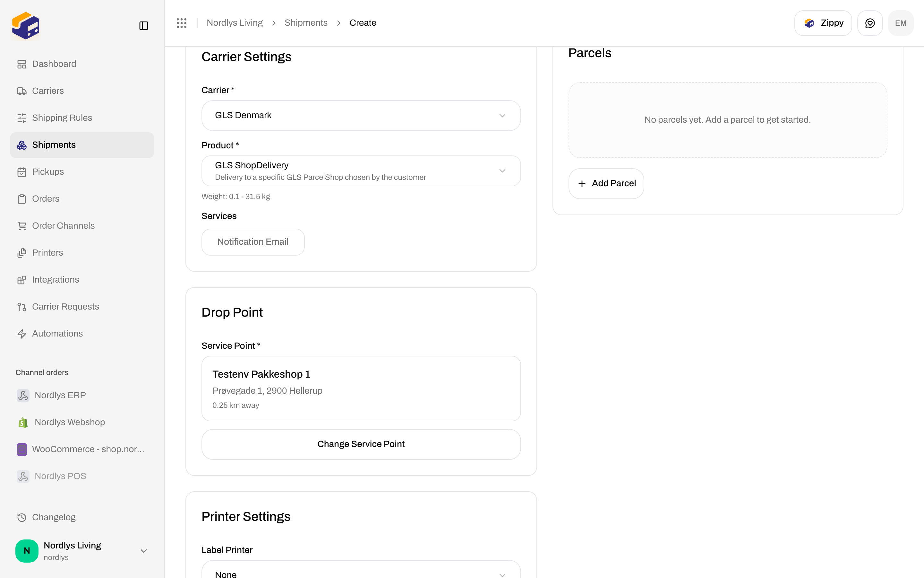Open the Product dropdown showing GLS ShopDelivery
Screen dimensions: 924x578
click(x=361, y=171)
